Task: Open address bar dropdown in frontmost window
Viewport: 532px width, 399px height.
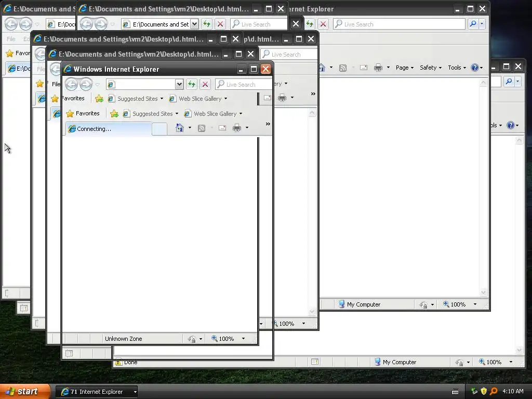Action: [x=179, y=84]
